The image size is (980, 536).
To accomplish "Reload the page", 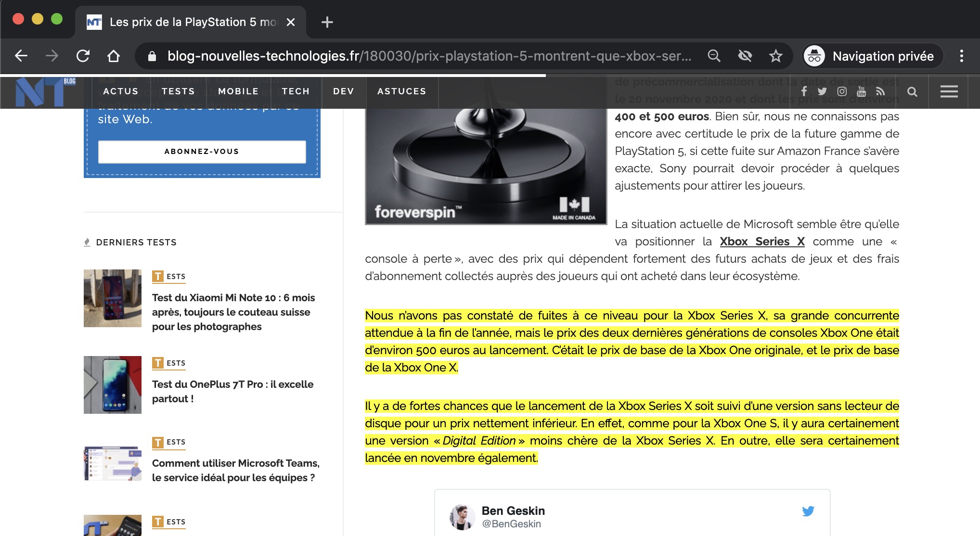I will pos(83,56).
